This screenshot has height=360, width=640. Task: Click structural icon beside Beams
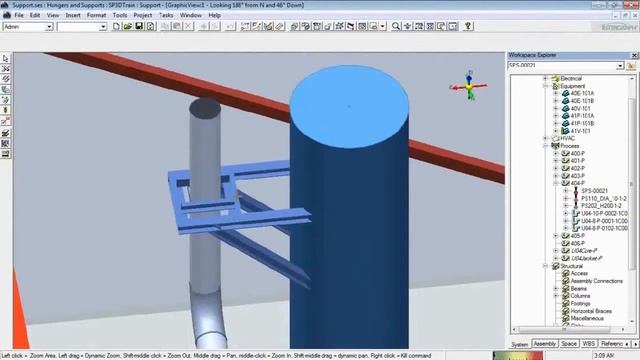click(x=565, y=289)
